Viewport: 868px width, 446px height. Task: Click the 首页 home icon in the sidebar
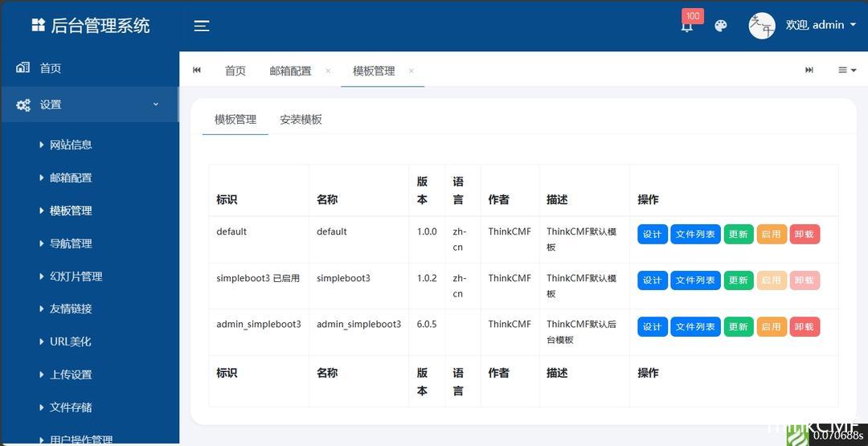(23, 68)
